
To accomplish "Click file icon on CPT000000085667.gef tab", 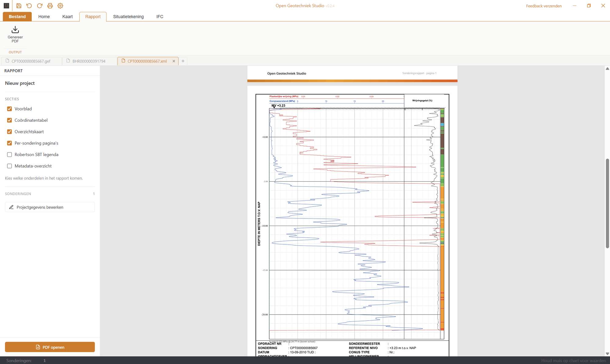I will pyautogui.click(x=7, y=61).
